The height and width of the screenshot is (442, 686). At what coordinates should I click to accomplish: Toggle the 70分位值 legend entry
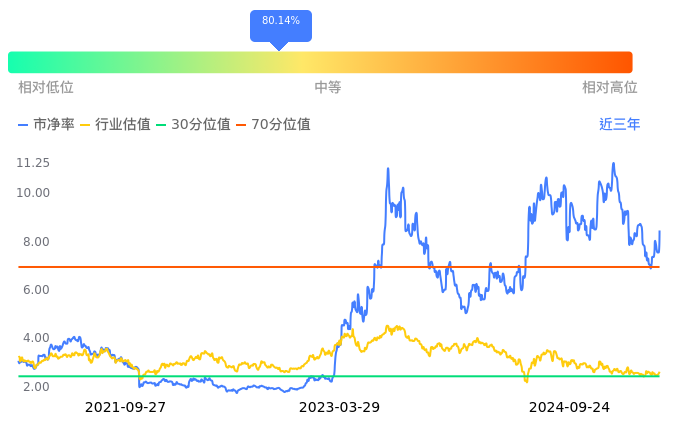(273, 125)
